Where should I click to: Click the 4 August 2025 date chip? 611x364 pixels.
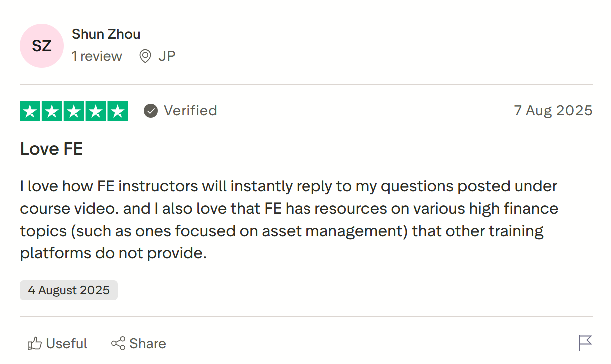[69, 290]
